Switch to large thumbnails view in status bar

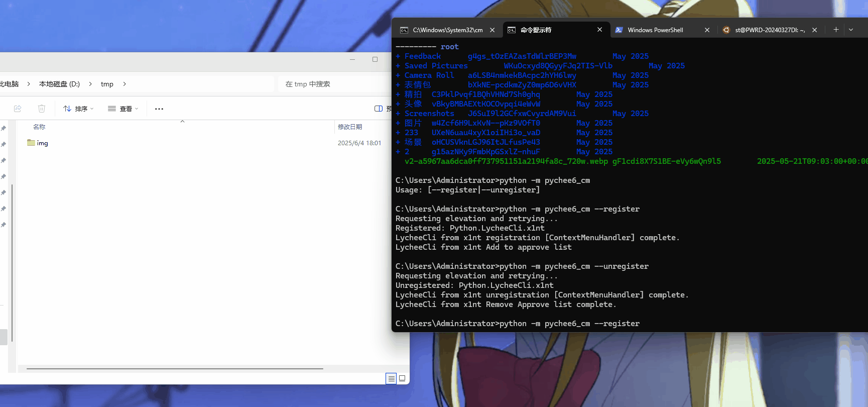402,378
